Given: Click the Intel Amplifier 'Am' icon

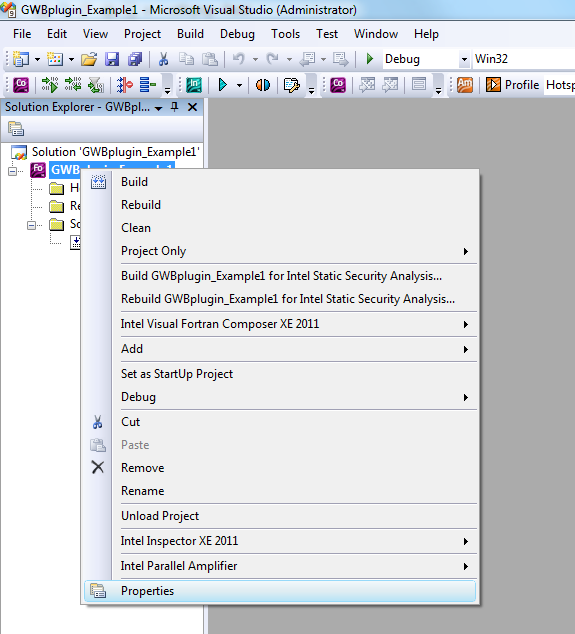Looking at the screenshot, I should 465,85.
